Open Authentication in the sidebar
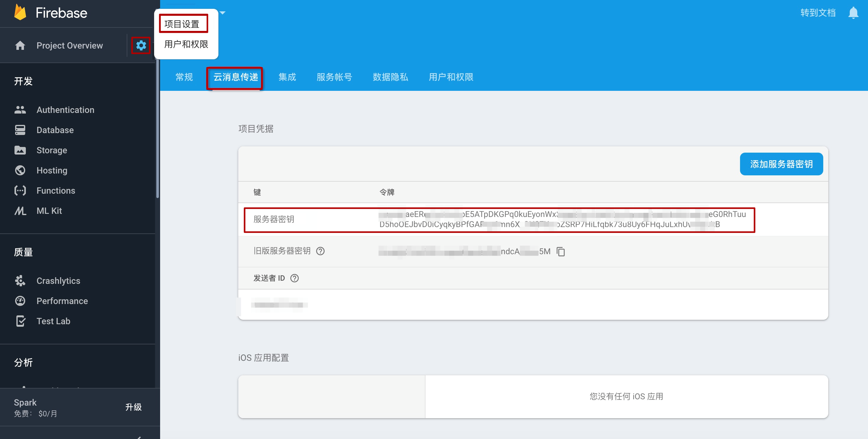Screen dimensions: 868x439 click(x=65, y=109)
